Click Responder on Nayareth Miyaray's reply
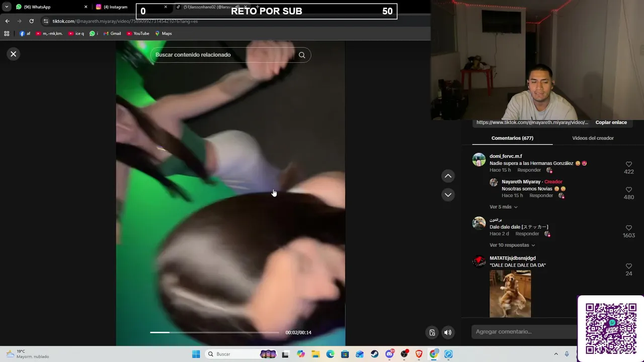Viewport: 644px width, 362px height. click(541, 196)
